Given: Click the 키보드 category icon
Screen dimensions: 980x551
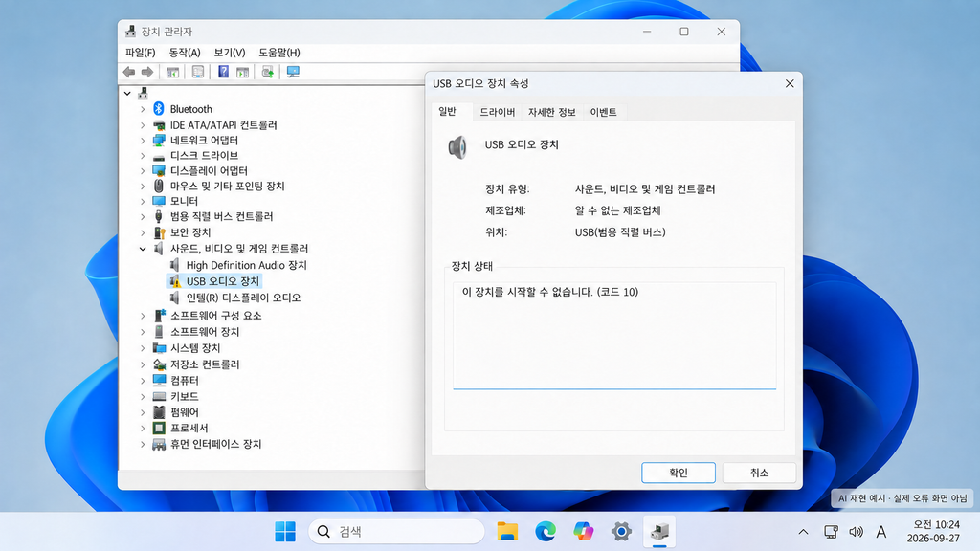Looking at the screenshot, I should (159, 397).
